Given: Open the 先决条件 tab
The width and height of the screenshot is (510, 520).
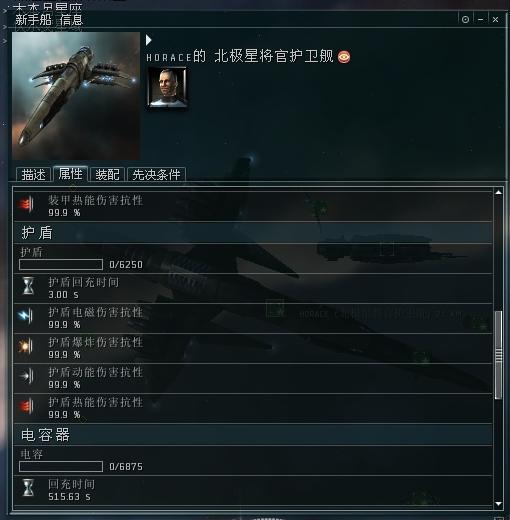Looking at the screenshot, I should point(156,174).
